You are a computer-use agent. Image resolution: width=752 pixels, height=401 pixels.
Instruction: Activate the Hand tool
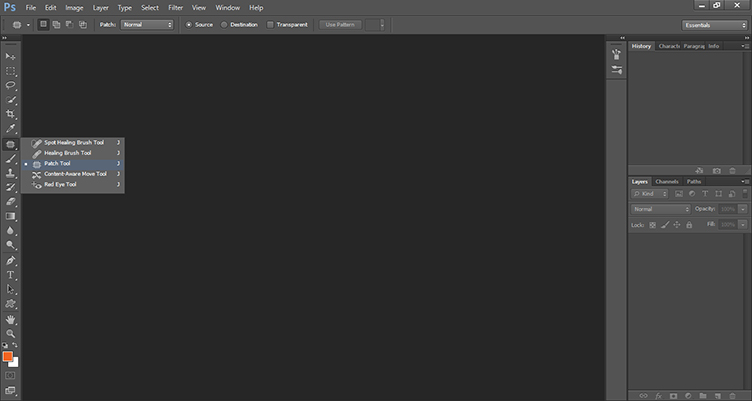(x=11, y=319)
